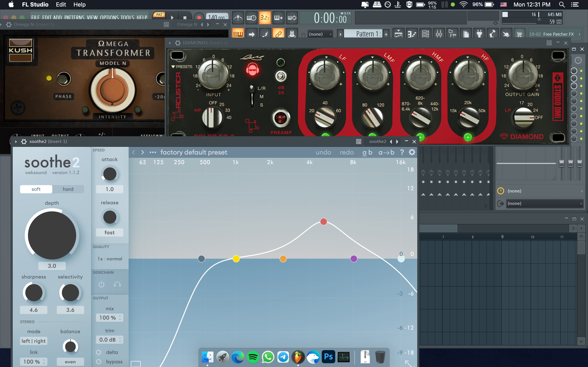Click the undo button in soothe2
The image size is (588, 367).
pos(323,152)
